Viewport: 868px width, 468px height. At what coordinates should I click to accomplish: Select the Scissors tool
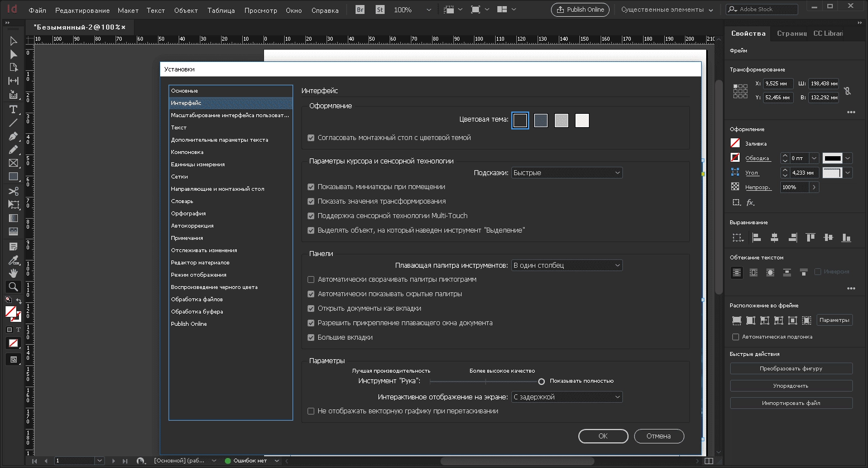click(x=13, y=191)
